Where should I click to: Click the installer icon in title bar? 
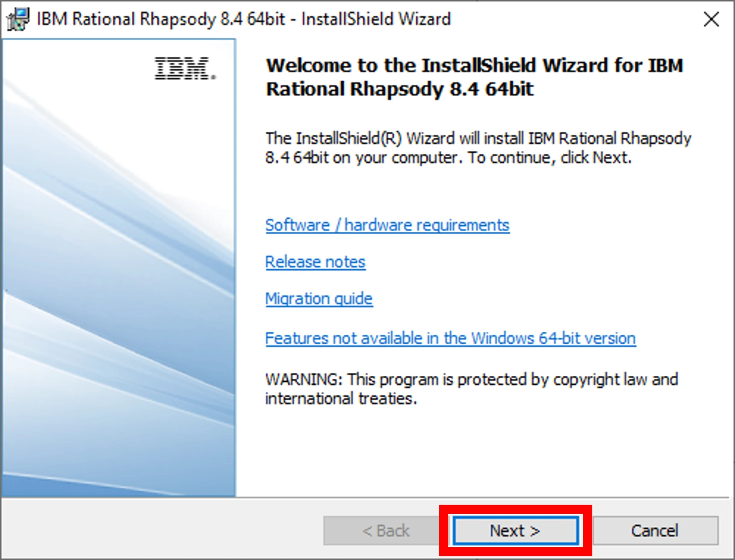point(18,19)
